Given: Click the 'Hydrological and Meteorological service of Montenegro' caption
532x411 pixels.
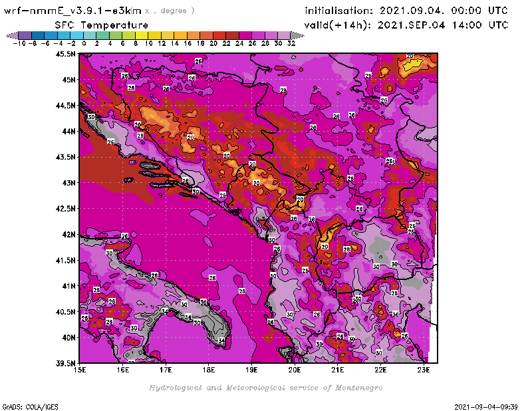Looking at the screenshot, I should pos(265,388).
